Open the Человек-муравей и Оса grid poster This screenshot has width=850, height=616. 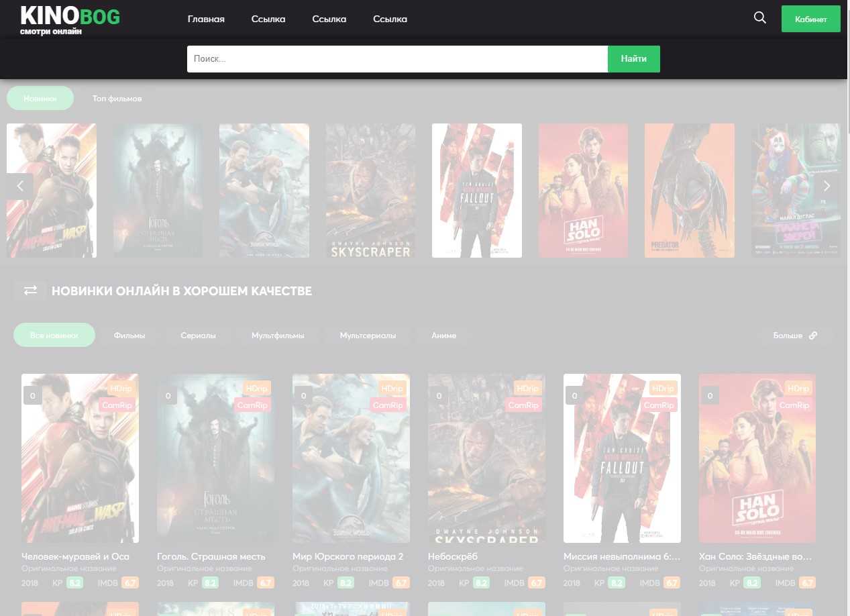click(x=80, y=458)
